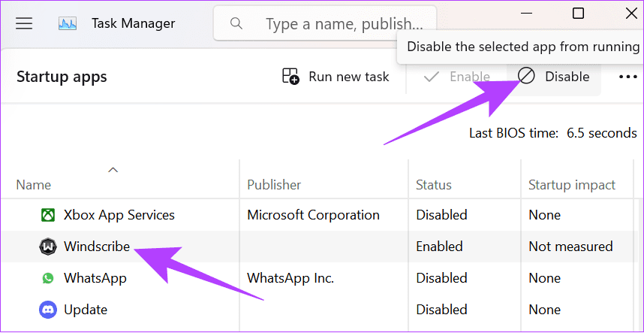Maximize the Task Manager window
The width and height of the screenshot is (644, 333).
tap(578, 13)
